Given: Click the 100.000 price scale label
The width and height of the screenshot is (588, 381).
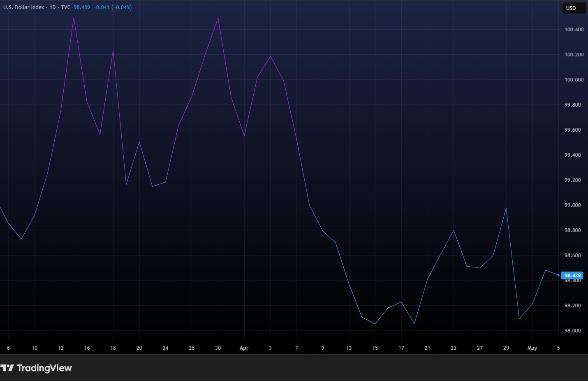Looking at the screenshot, I should [574, 80].
